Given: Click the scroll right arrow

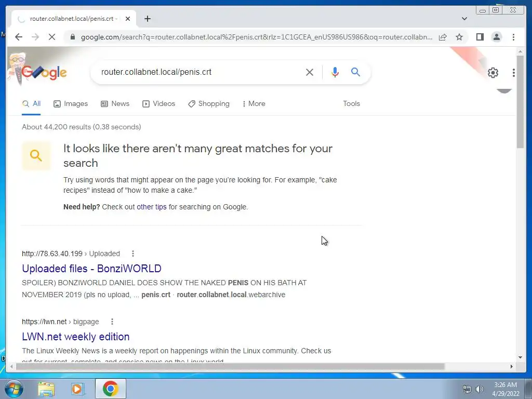Looking at the screenshot, I should click(512, 366).
